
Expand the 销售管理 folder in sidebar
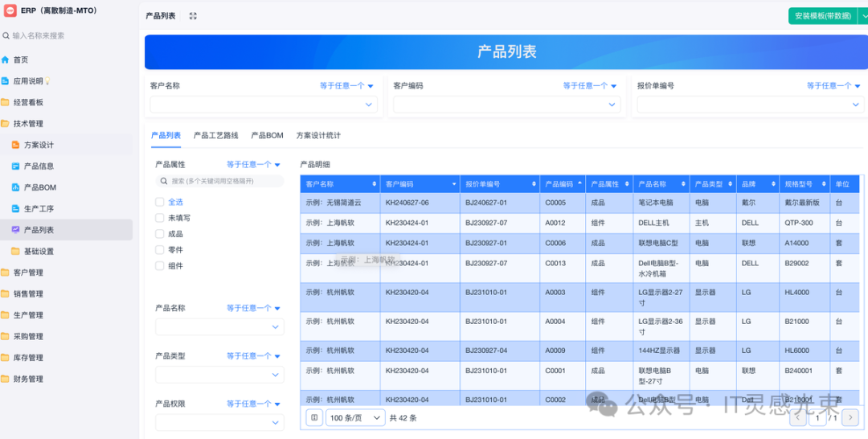click(28, 293)
